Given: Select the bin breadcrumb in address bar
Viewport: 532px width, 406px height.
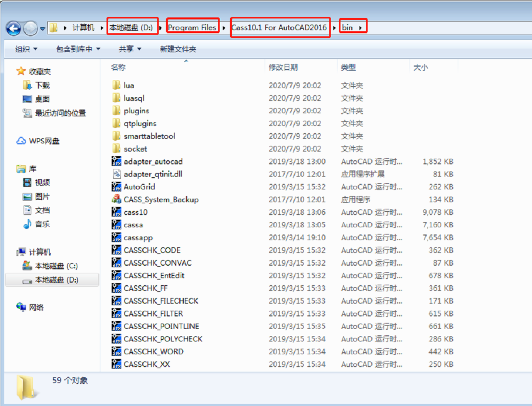Looking at the screenshot, I should click(348, 28).
